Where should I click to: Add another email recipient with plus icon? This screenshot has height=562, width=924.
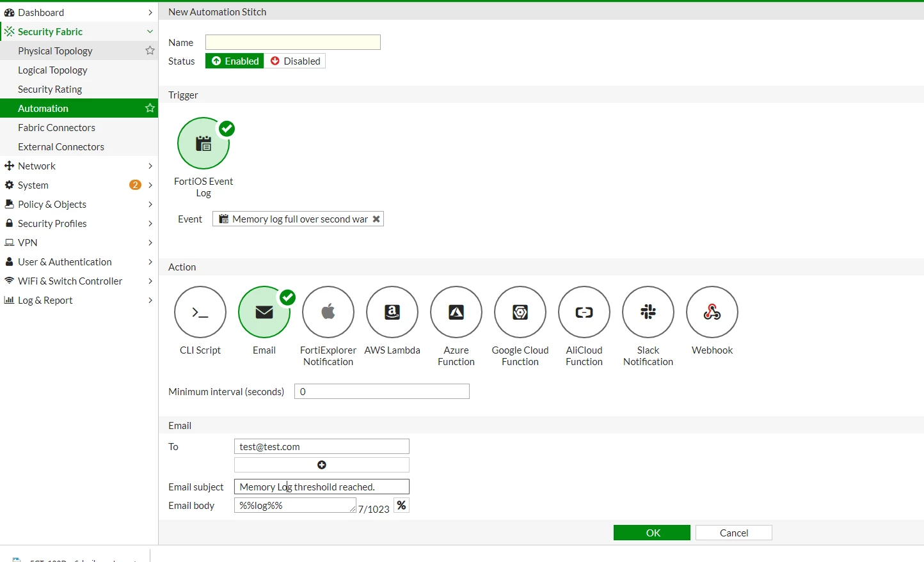(x=322, y=465)
